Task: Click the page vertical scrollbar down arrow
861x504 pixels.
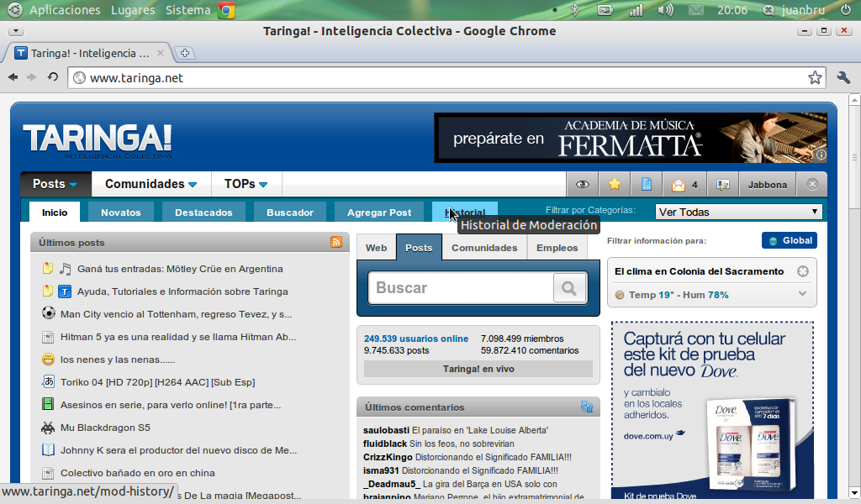Action: click(854, 492)
